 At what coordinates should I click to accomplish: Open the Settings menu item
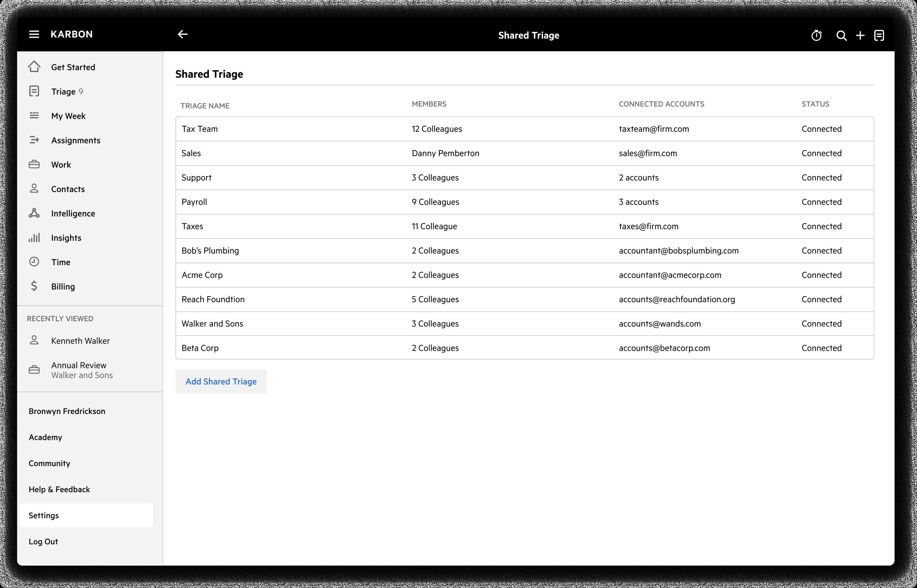pos(44,515)
